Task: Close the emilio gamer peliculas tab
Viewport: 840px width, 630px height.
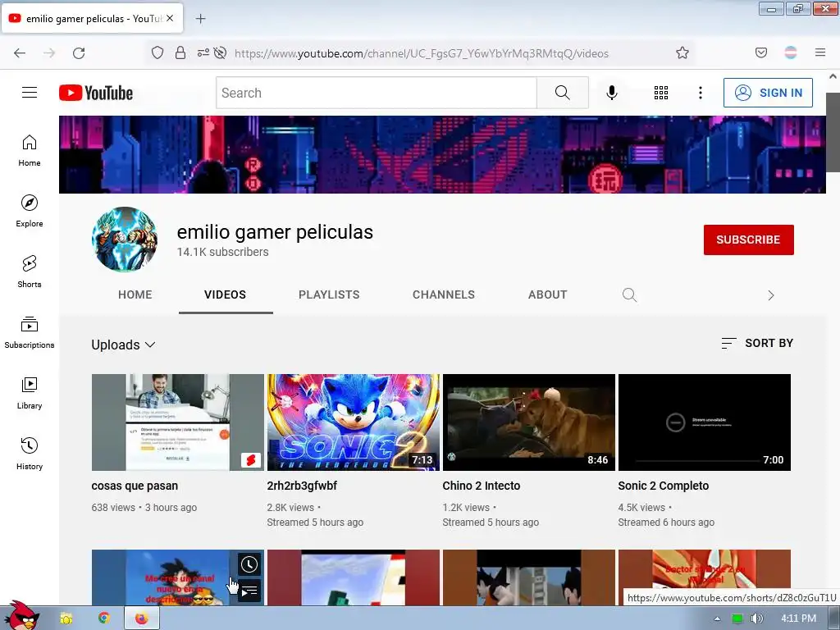Action: click(x=170, y=18)
